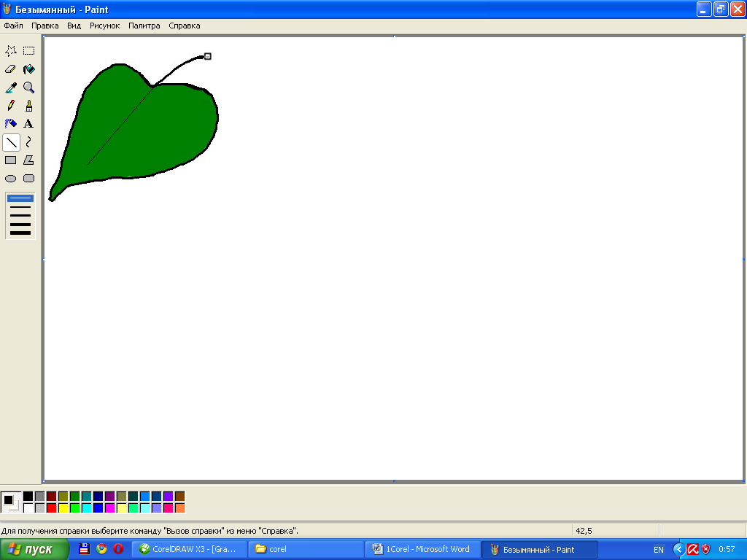Select the Text tool
The height and width of the screenshot is (560, 747).
pyautogui.click(x=29, y=124)
